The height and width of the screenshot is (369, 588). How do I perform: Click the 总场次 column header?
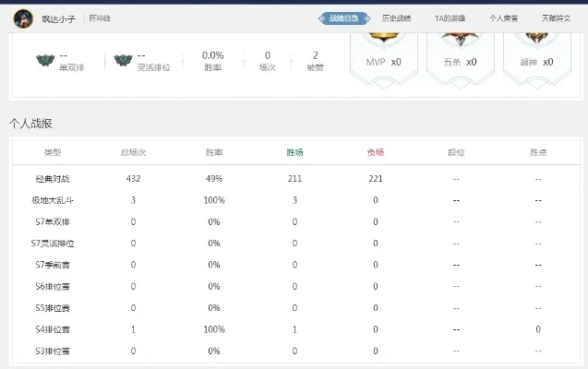tap(133, 152)
